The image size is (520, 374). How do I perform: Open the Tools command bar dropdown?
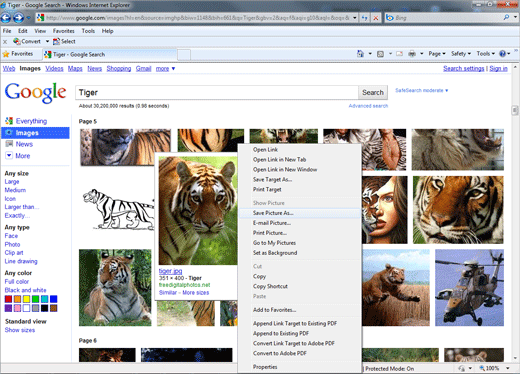tap(486, 54)
